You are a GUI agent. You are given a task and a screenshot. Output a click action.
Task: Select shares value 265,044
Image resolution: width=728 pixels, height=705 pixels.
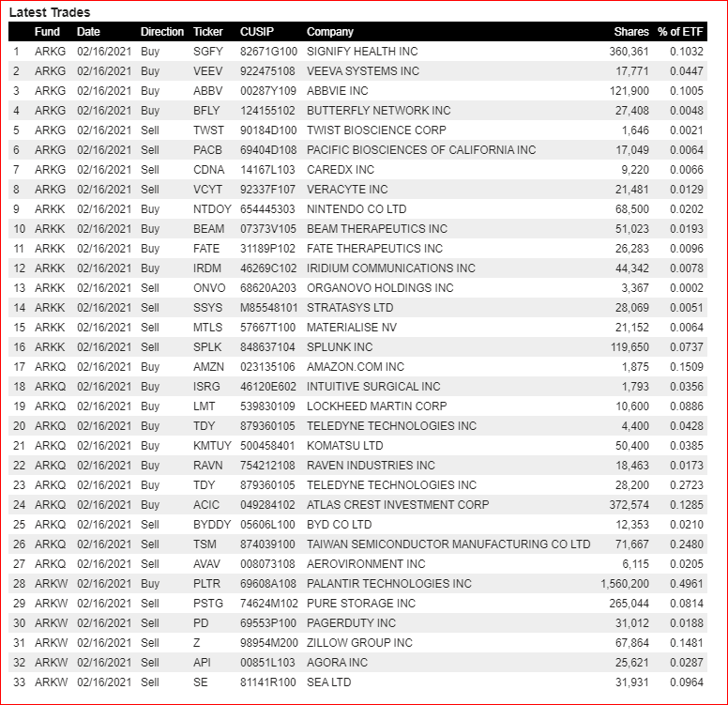tap(629, 604)
